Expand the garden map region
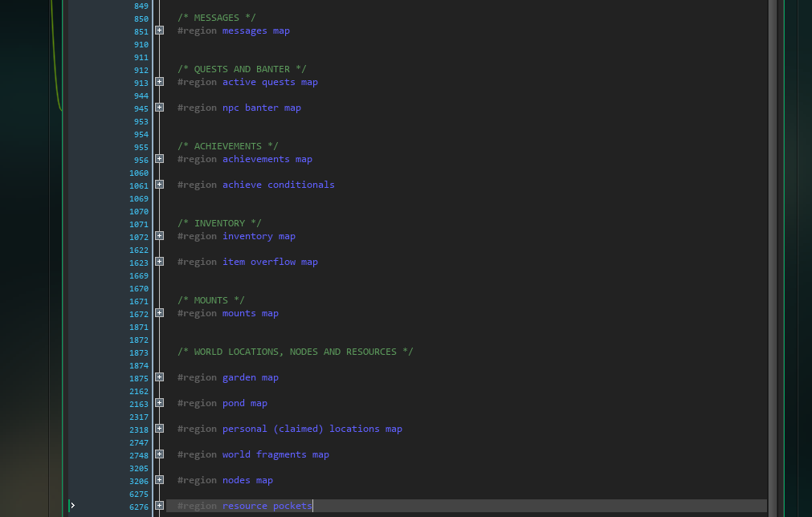 point(159,377)
